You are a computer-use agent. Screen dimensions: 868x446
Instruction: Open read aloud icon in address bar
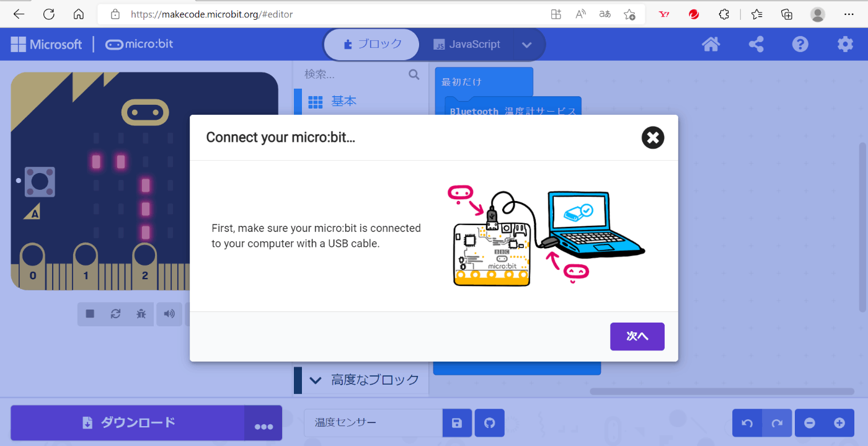(581, 14)
